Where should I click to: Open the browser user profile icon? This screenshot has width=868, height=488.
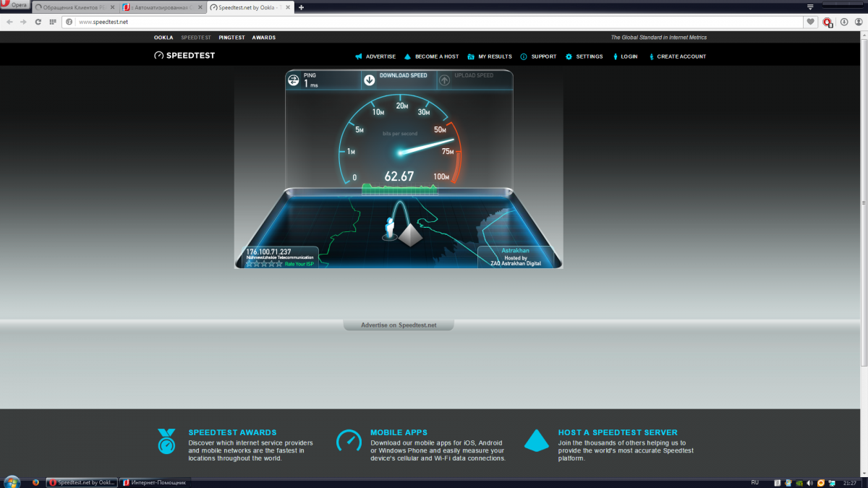pyautogui.click(x=857, y=22)
